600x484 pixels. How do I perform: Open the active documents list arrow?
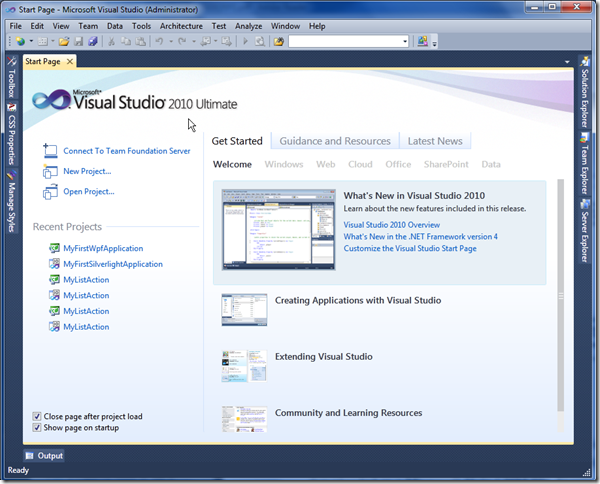point(567,62)
